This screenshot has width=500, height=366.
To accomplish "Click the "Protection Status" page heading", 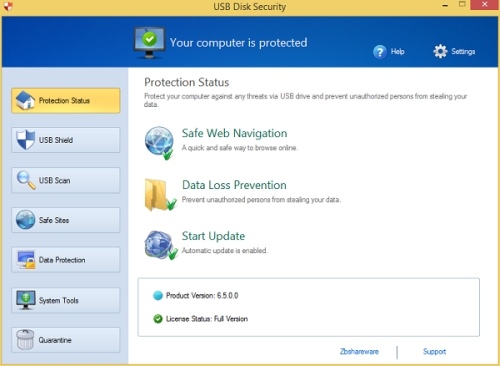I will [187, 82].
